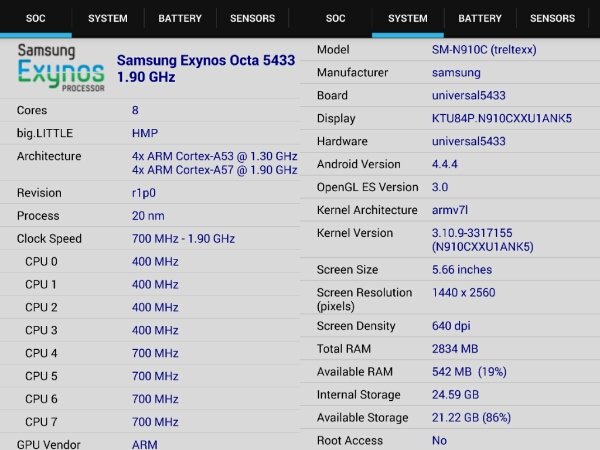Viewport: 600px width, 450px height.
Task: Select the Kernel Version value 3.10.9-3317155
Action: pyautogui.click(x=472, y=233)
